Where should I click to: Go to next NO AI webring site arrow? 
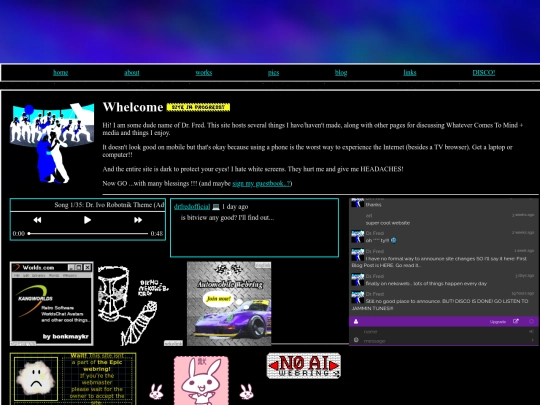tap(334, 365)
